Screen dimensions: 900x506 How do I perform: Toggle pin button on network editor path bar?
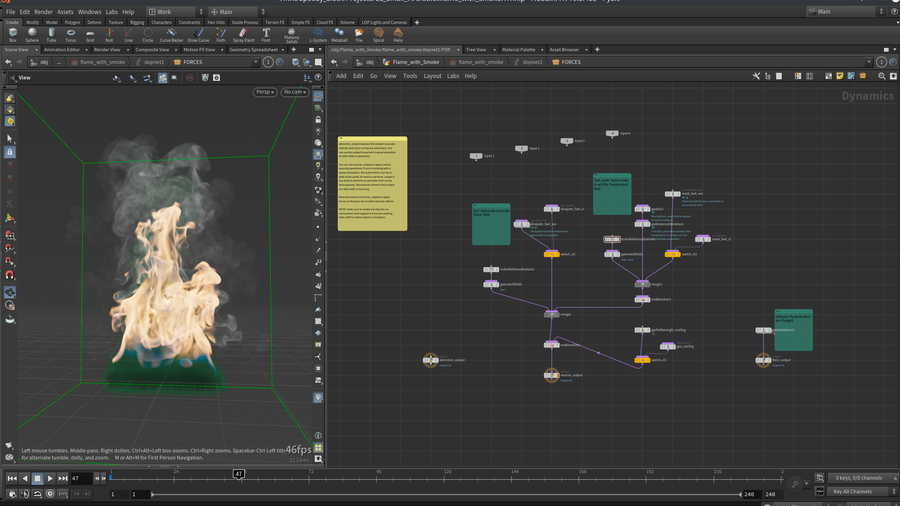pos(881,62)
